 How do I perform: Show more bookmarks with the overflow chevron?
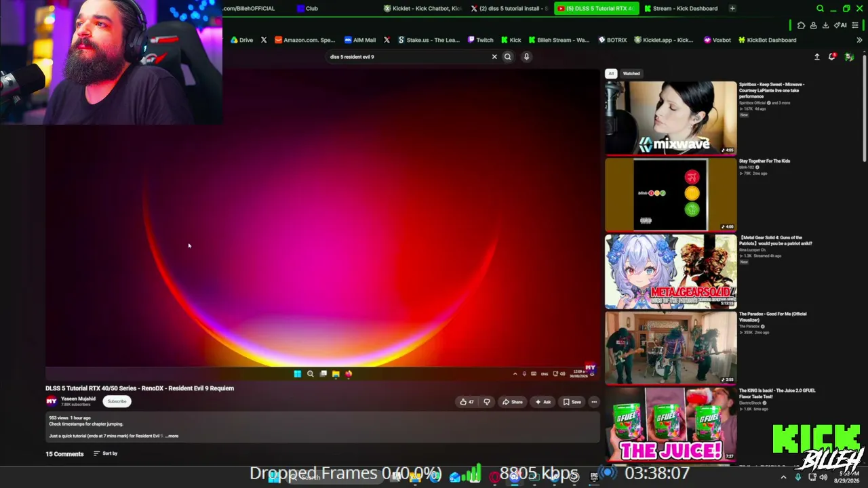pyautogui.click(x=859, y=40)
